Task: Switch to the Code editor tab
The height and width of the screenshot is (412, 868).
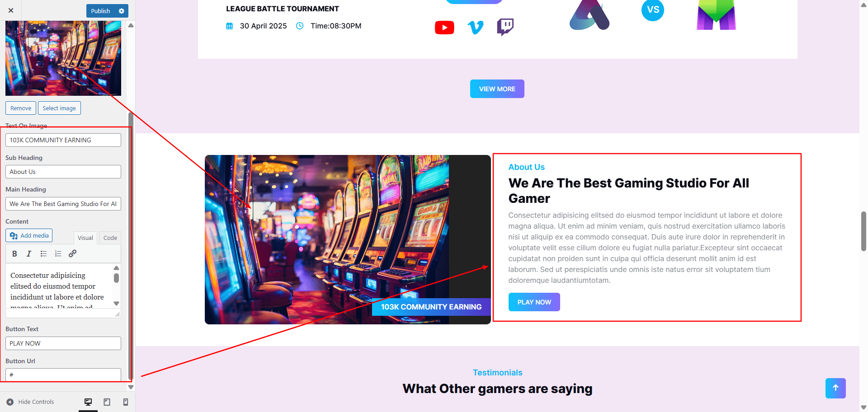Action: tap(110, 238)
